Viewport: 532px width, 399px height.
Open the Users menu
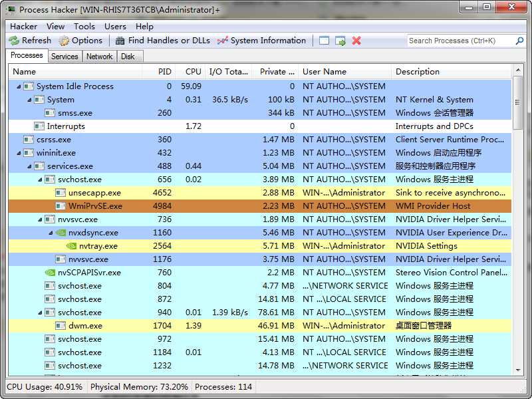(114, 27)
